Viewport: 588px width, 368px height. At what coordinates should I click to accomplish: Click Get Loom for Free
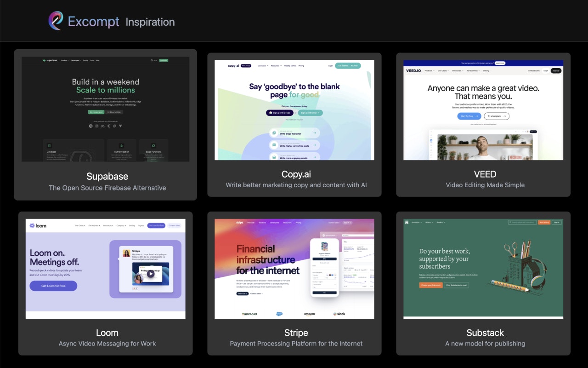(x=53, y=286)
